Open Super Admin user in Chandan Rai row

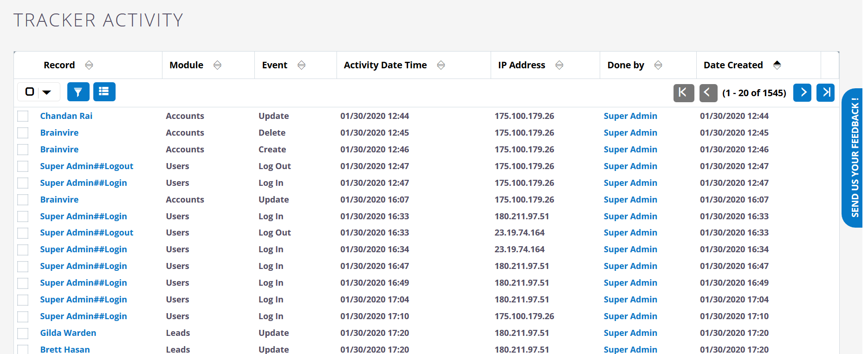[x=630, y=116]
